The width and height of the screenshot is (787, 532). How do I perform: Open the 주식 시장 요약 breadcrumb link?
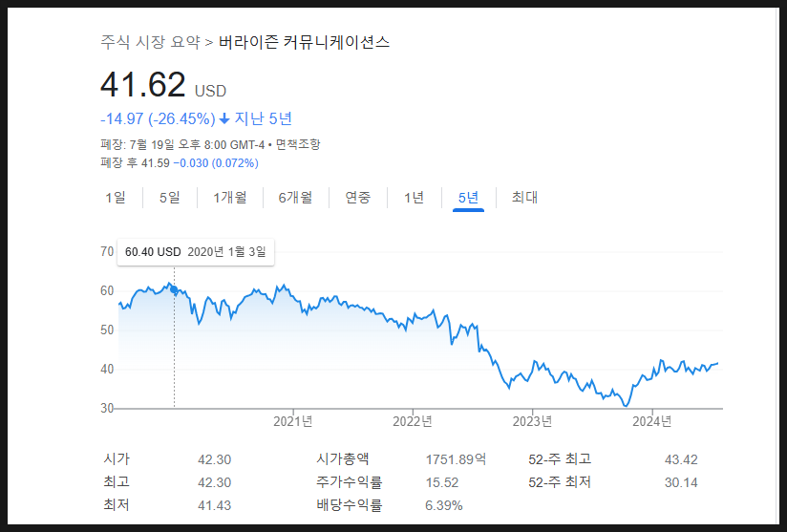coord(150,42)
